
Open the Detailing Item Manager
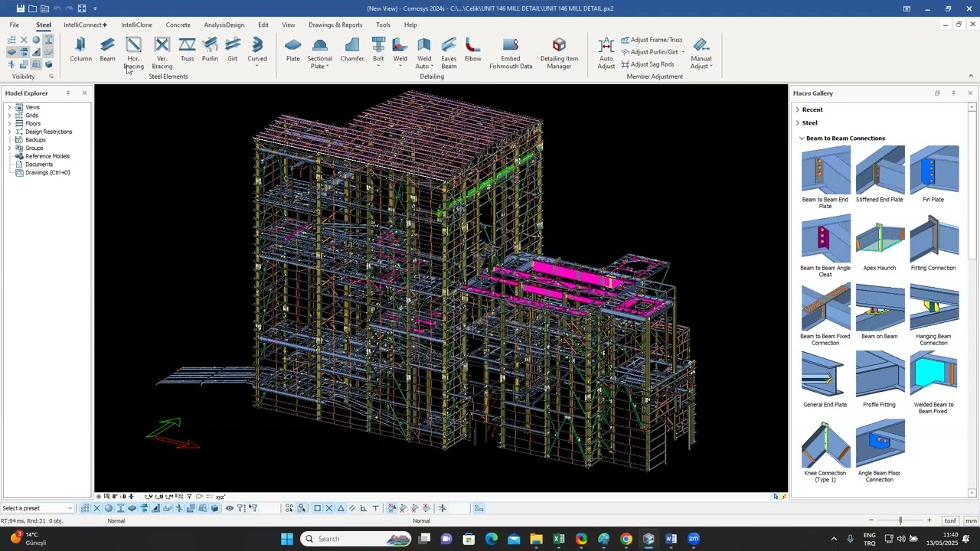559,54
